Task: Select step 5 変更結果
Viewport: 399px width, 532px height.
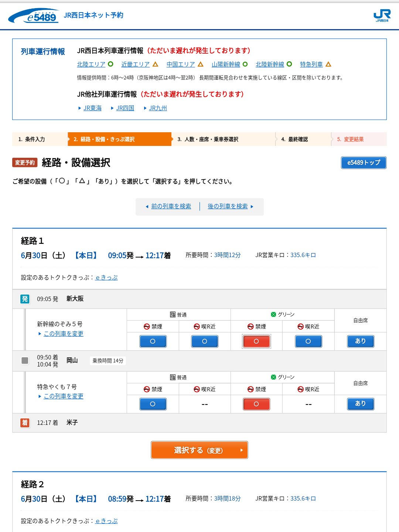Action: click(359, 139)
